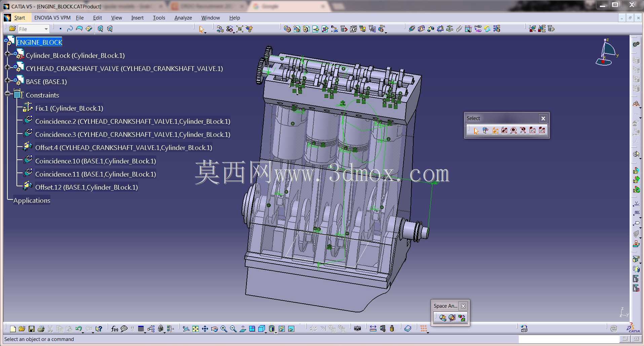644x346 pixels.
Task: Open the Window menu
Action: [211, 18]
